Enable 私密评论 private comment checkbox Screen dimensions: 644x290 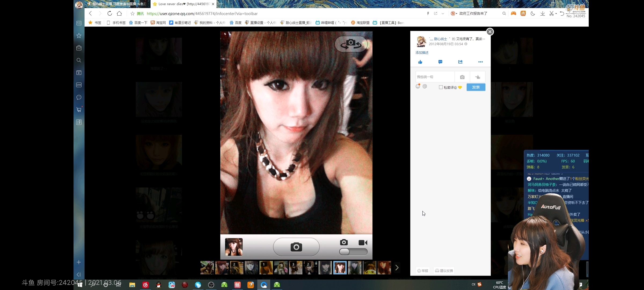(441, 87)
